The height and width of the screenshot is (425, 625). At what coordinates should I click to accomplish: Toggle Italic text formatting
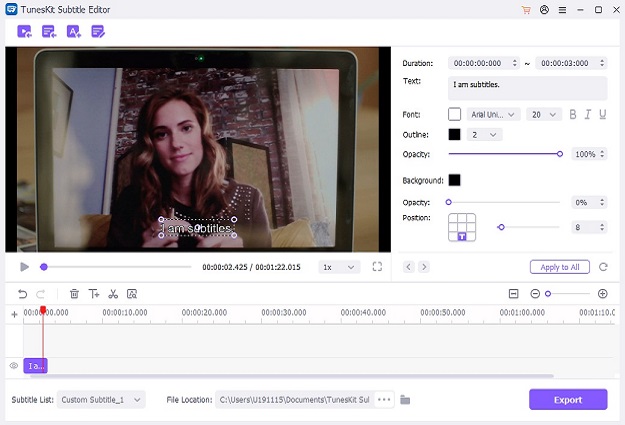588,115
